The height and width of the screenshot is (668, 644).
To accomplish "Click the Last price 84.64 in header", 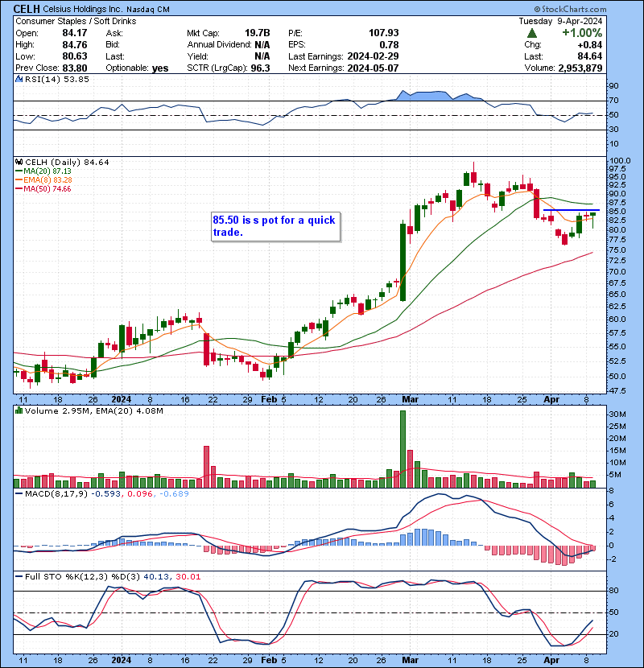I will pos(590,56).
